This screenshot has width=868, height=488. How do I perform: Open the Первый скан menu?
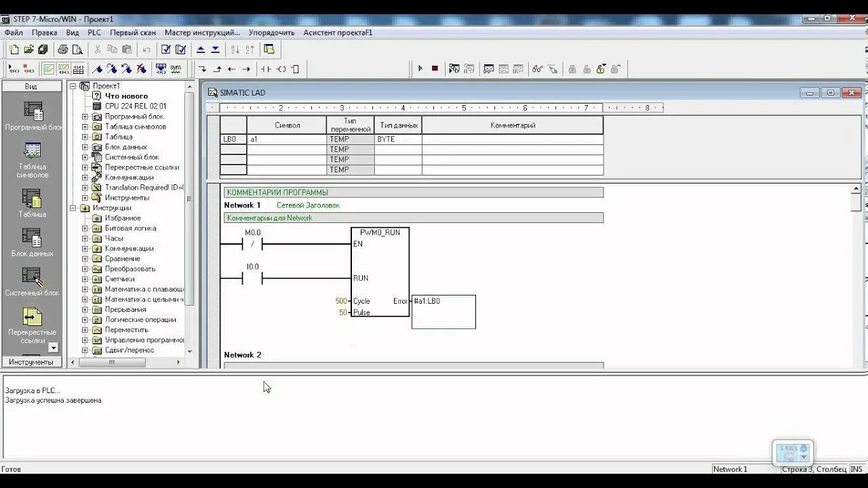(x=133, y=33)
